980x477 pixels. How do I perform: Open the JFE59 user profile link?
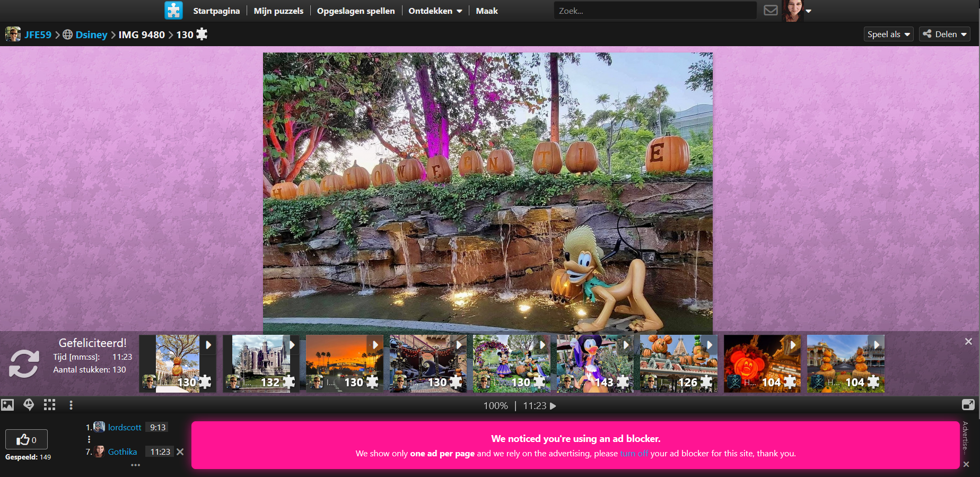(x=38, y=35)
